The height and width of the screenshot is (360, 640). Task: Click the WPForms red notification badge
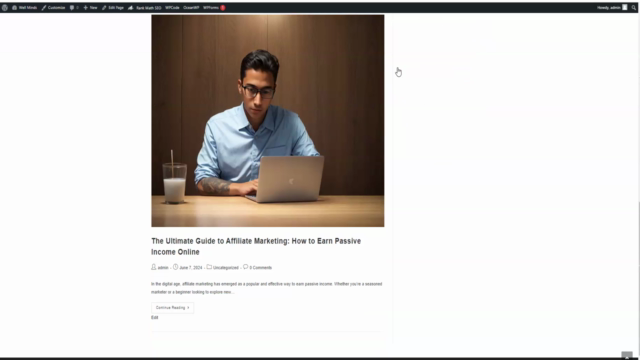(x=223, y=7)
